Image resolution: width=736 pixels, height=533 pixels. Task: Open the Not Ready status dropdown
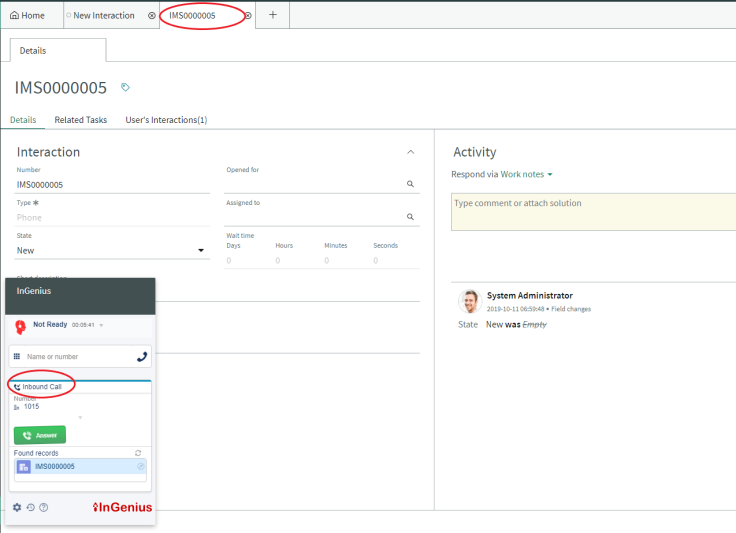click(101, 326)
